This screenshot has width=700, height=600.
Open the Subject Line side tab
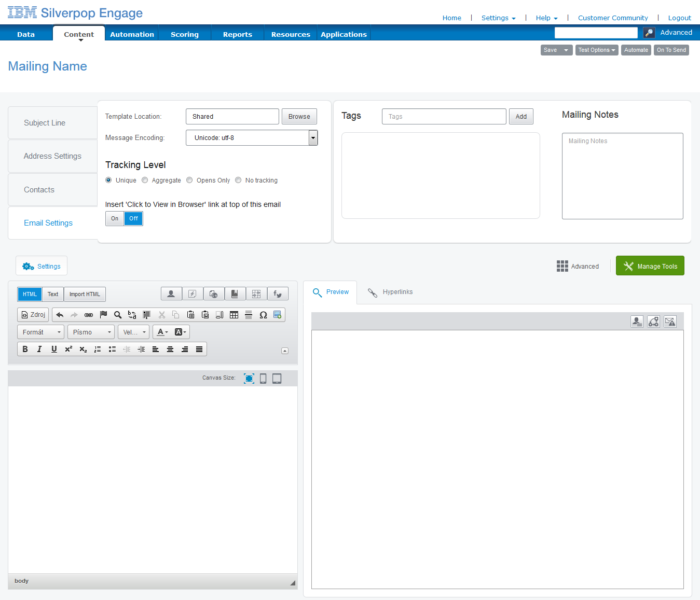[52, 123]
